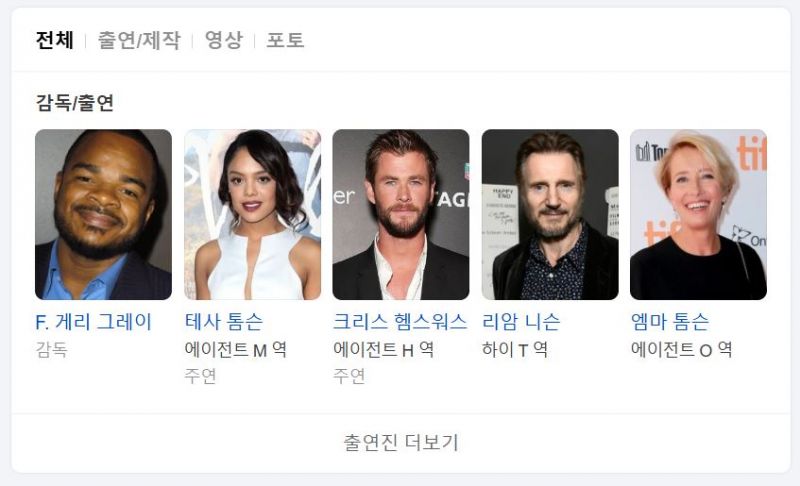This screenshot has height=486, width=800.
Task: Visit the 엠마 톰슨 name link
Action: click(670, 322)
